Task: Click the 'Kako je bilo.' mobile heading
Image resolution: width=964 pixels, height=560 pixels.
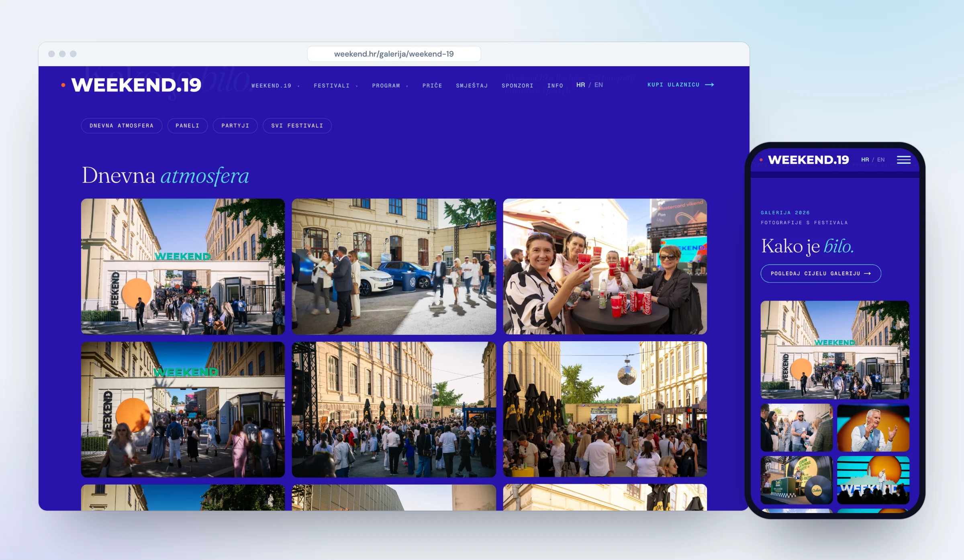Action: (x=807, y=246)
